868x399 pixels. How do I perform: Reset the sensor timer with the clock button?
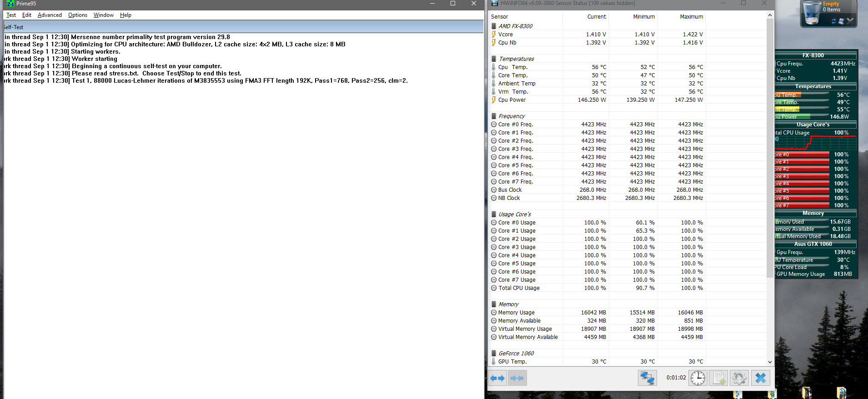click(x=698, y=378)
